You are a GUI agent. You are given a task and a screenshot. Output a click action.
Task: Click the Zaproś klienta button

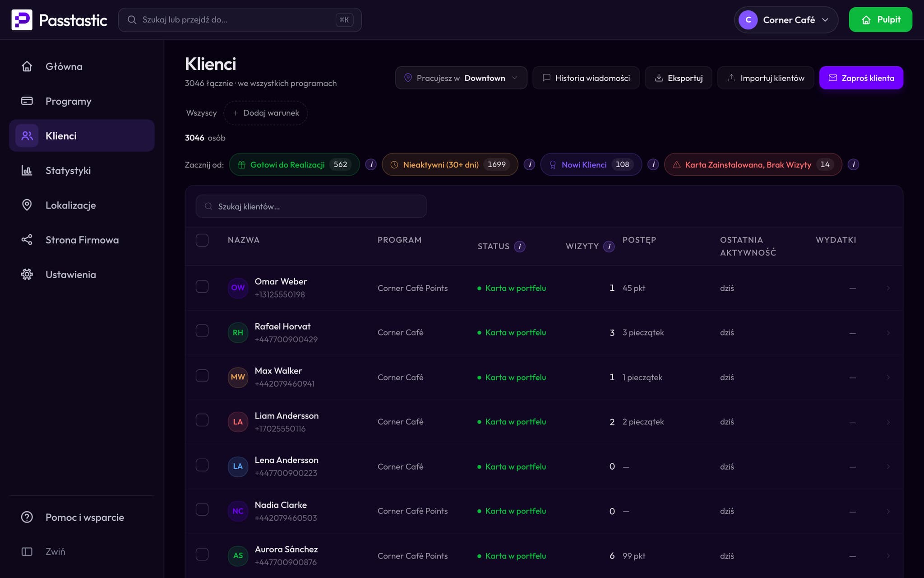(x=861, y=78)
